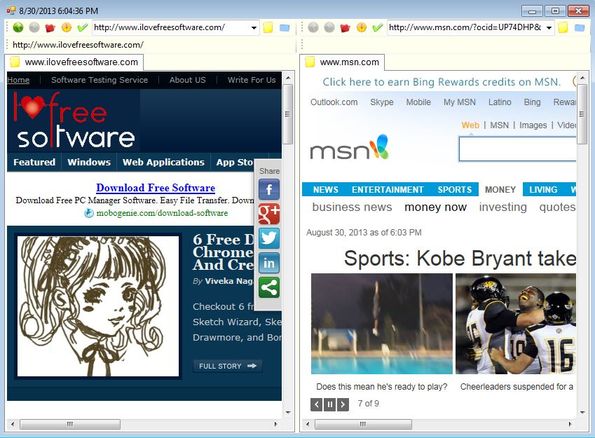Image resolution: width=595 pixels, height=438 pixels.
Task: Click the msn butterfly logo
Action: coord(349,147)
